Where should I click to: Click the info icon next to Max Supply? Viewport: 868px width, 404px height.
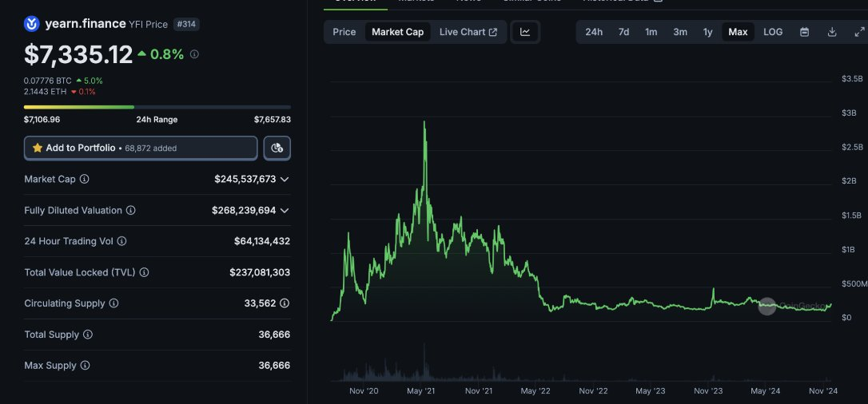pos(85,366)
